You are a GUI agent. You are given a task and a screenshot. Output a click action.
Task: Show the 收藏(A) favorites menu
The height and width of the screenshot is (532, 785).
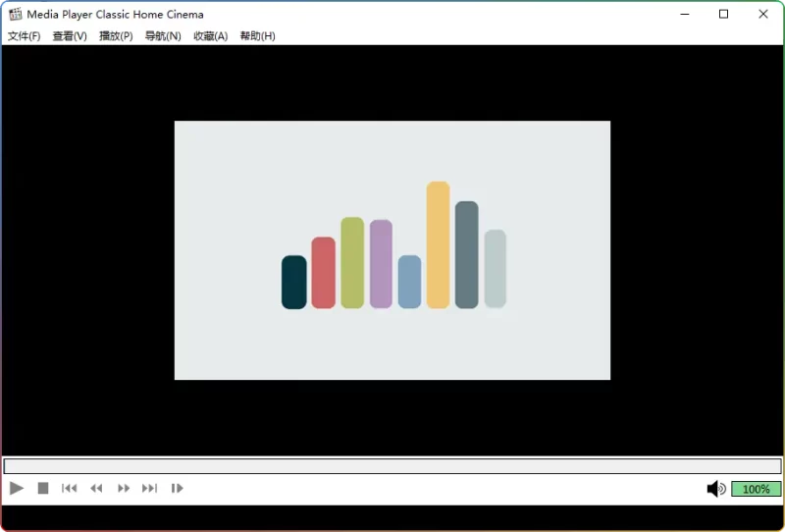(x=210, y=36)
